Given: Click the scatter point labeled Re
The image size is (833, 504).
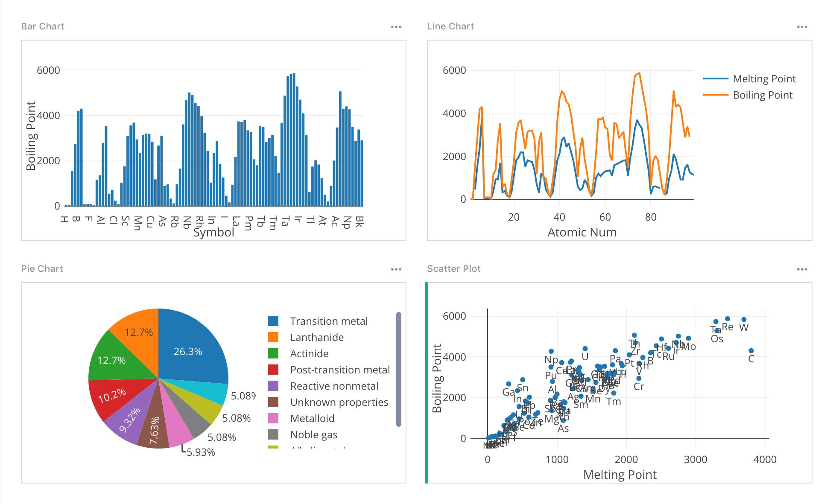Looking at the screenshot, I should coord(728,319).
